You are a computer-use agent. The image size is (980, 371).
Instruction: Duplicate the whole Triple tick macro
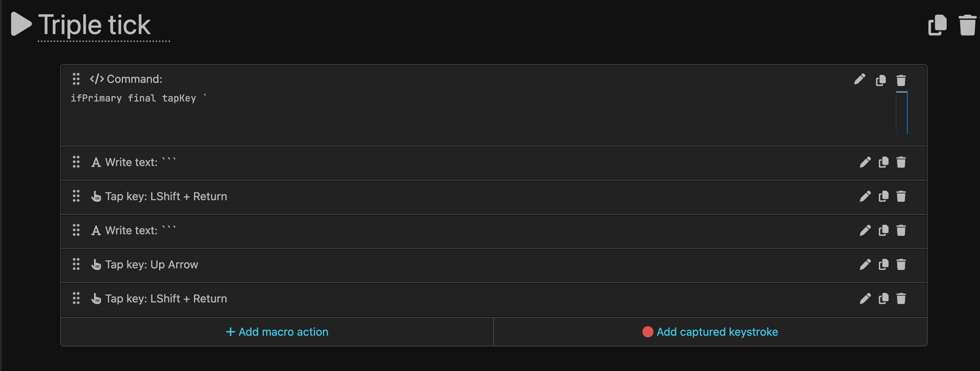pos(938,25)
